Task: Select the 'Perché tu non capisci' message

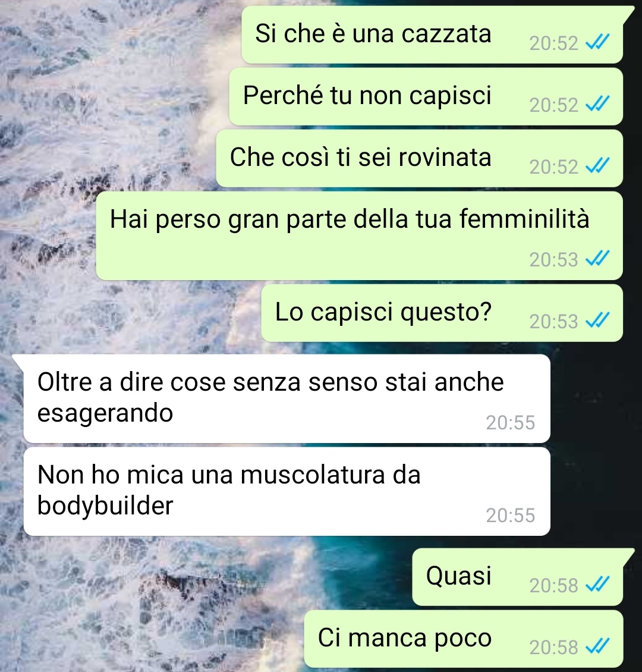Action: 426,96
